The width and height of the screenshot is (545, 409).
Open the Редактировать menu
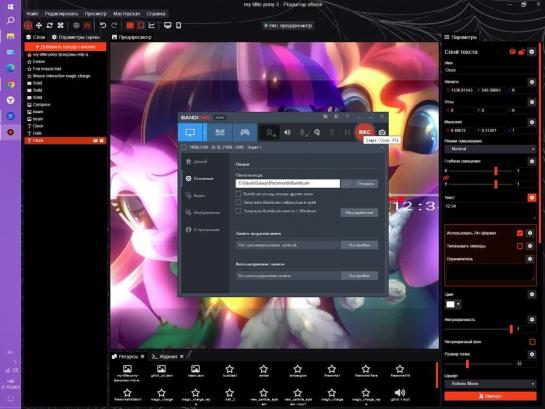click(62, 14)
